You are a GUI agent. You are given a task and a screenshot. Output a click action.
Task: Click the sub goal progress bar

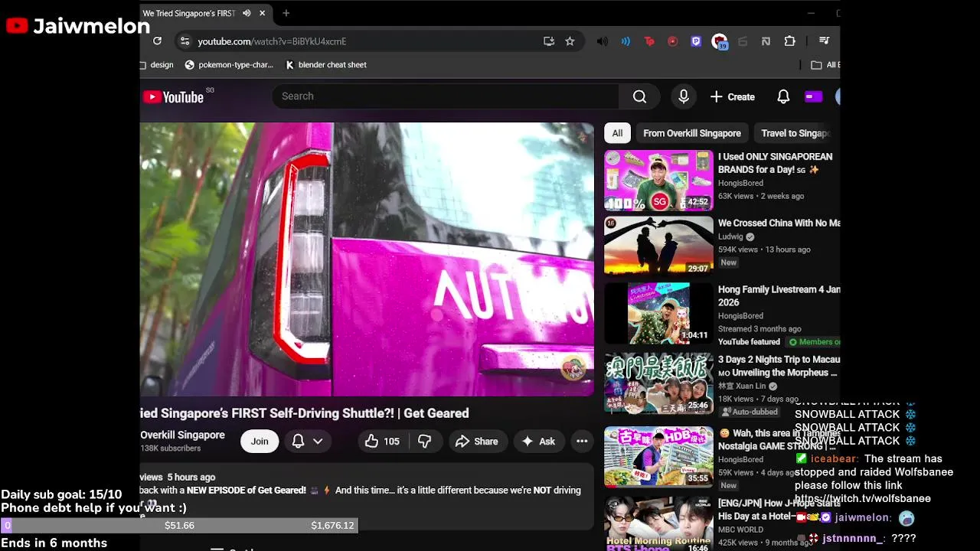coord(179,526)
